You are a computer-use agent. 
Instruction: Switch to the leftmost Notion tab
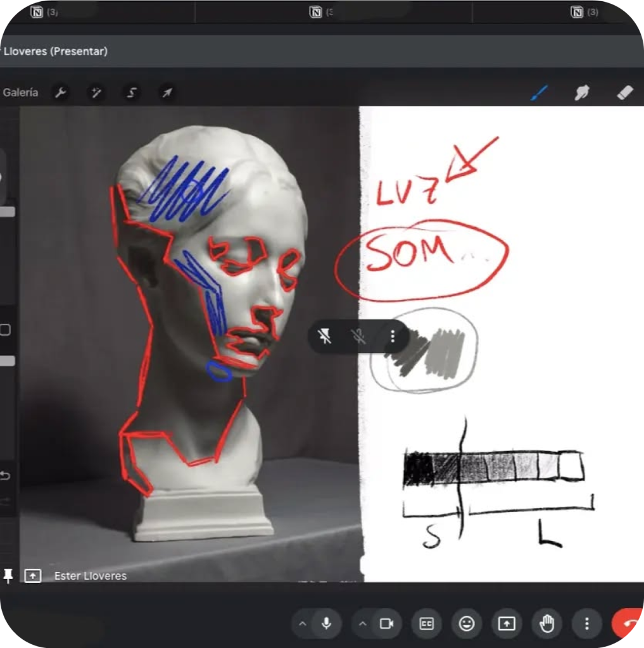coord(38,12)
